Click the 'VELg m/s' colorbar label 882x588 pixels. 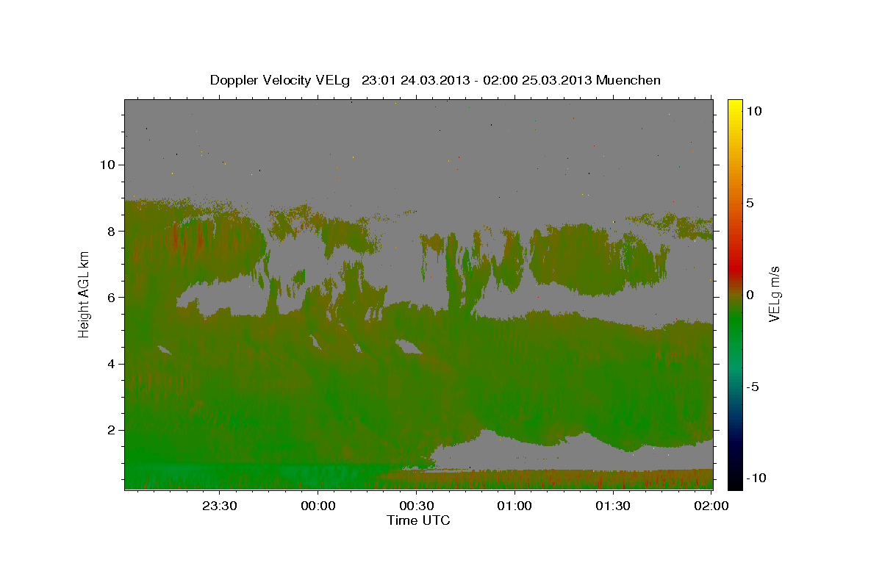click(774, 294)
